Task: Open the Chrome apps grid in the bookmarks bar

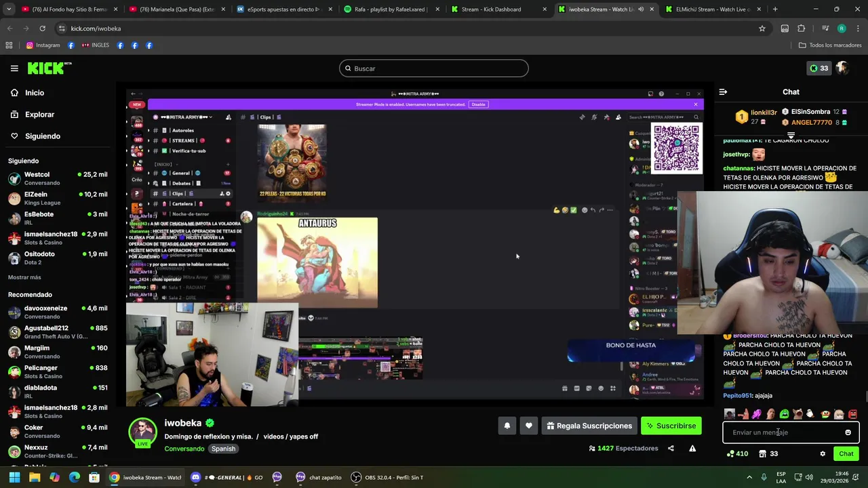Action: click(x=9, y=45)
